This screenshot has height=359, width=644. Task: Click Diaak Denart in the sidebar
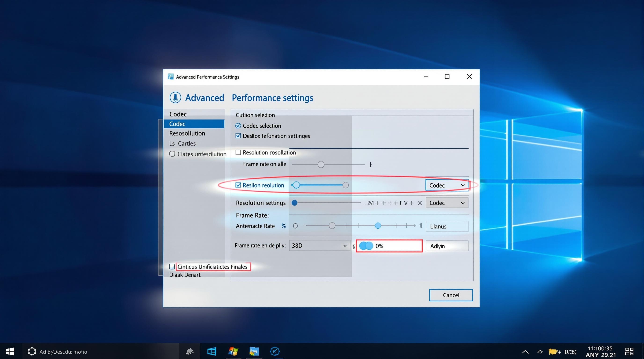[185, 275]
